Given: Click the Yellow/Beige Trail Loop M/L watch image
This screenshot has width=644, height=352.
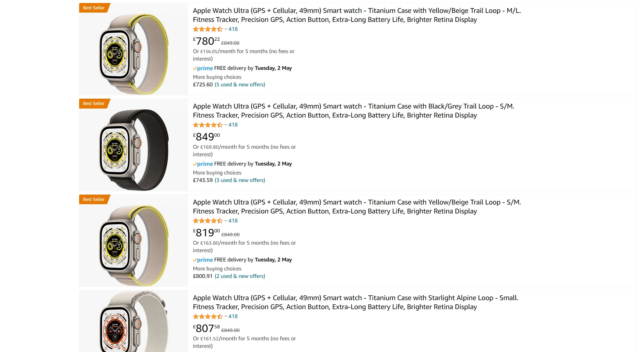Looking at the screenshot, I should point(133,53).
